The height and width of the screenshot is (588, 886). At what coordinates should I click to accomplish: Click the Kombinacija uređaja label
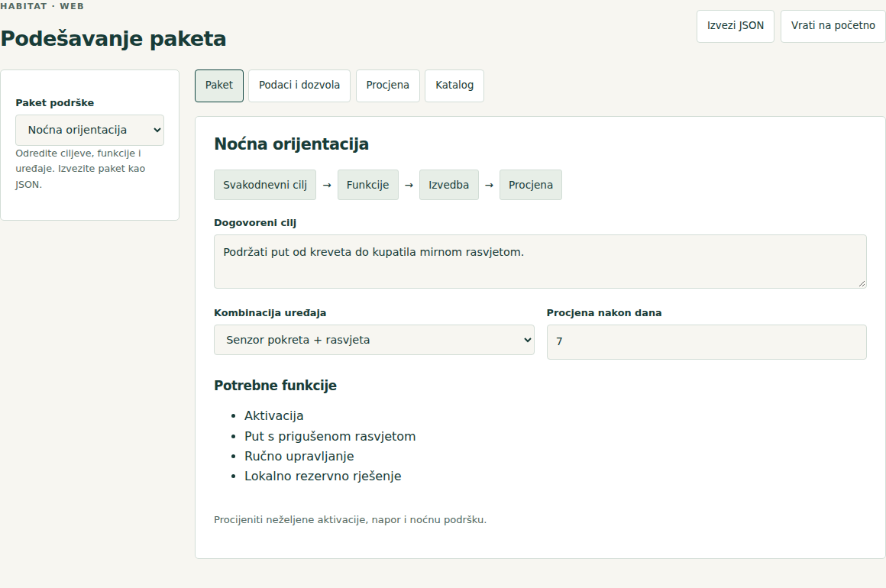270,313
